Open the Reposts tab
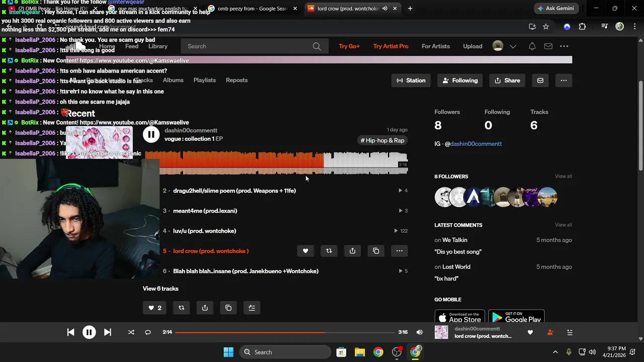 tap(236, 80)
